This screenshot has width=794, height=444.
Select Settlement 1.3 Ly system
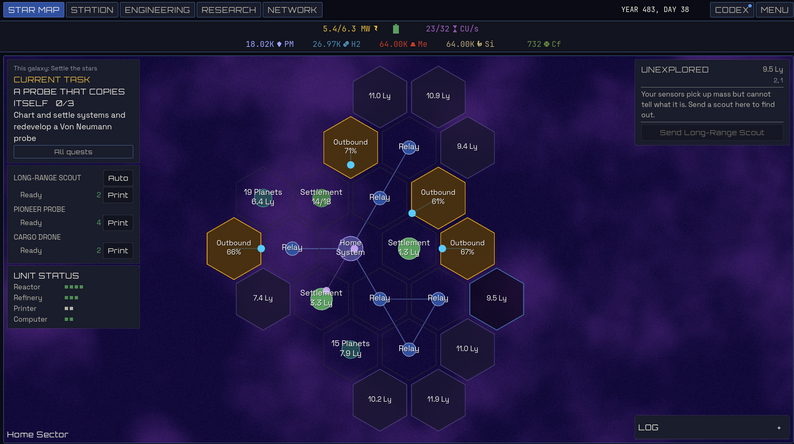[x=409, y=248]
